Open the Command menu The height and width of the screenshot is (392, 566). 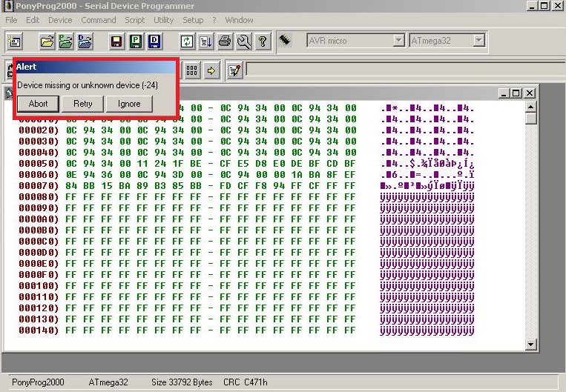99,20
